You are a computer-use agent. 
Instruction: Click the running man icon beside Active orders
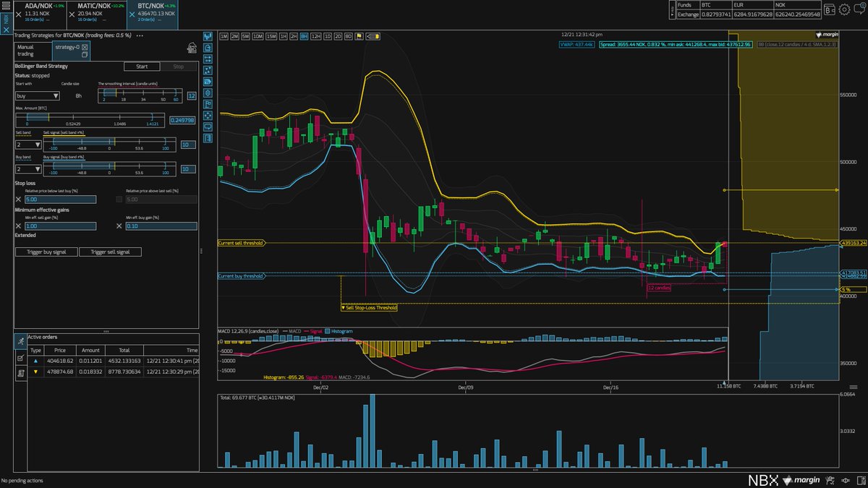[x=20, y=341]
